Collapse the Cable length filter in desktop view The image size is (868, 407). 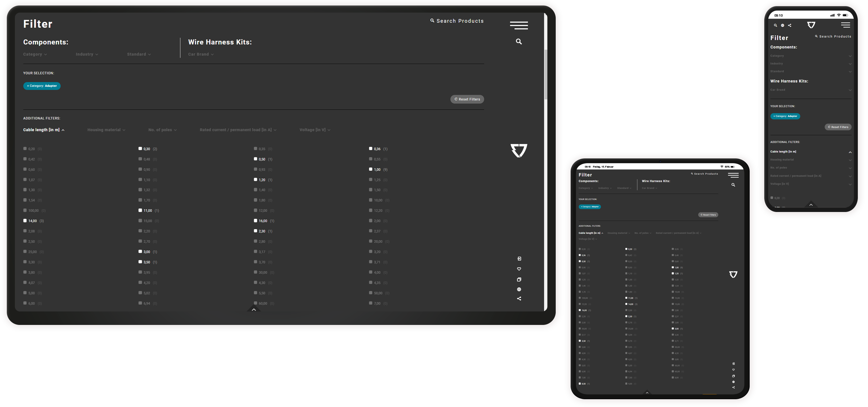(44, 130)
